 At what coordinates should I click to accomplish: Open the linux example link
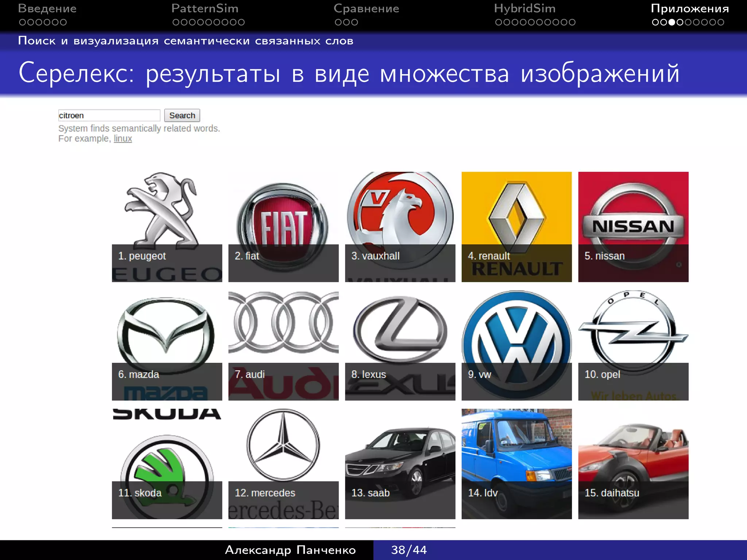pyautogui.click(x=123, y=139)
